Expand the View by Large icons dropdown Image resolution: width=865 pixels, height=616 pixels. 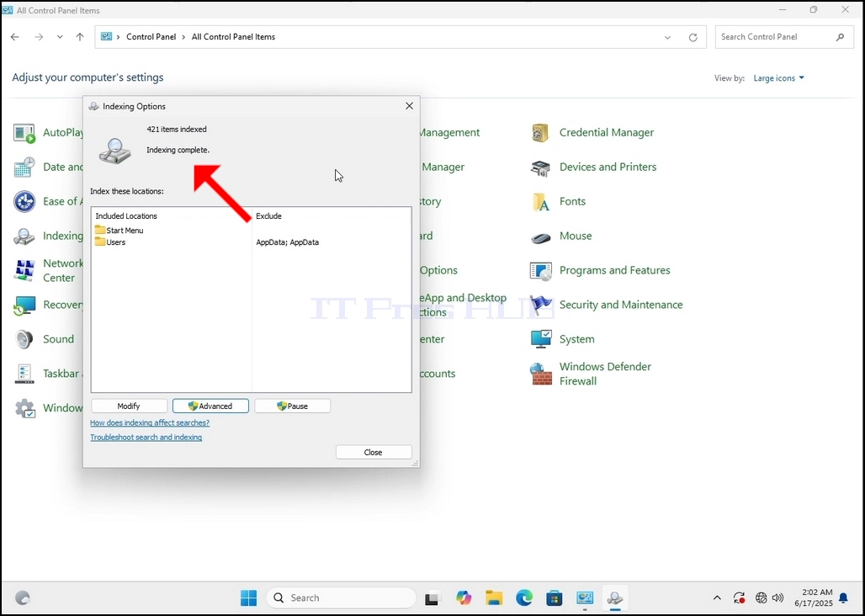(778, 78)
